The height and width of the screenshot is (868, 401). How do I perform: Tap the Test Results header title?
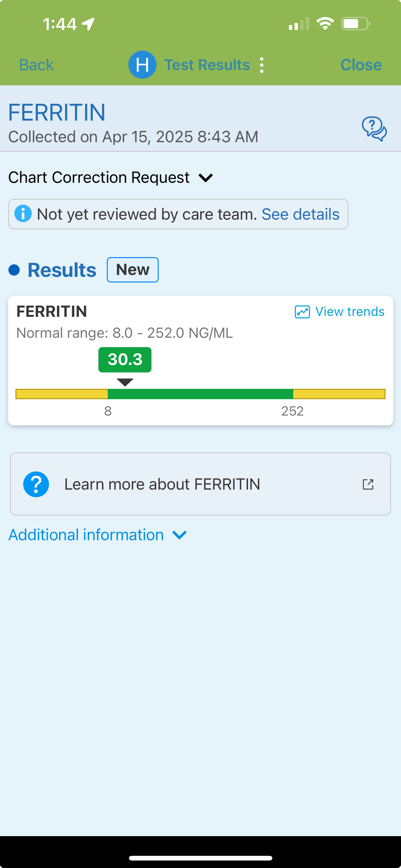[207, 65]
